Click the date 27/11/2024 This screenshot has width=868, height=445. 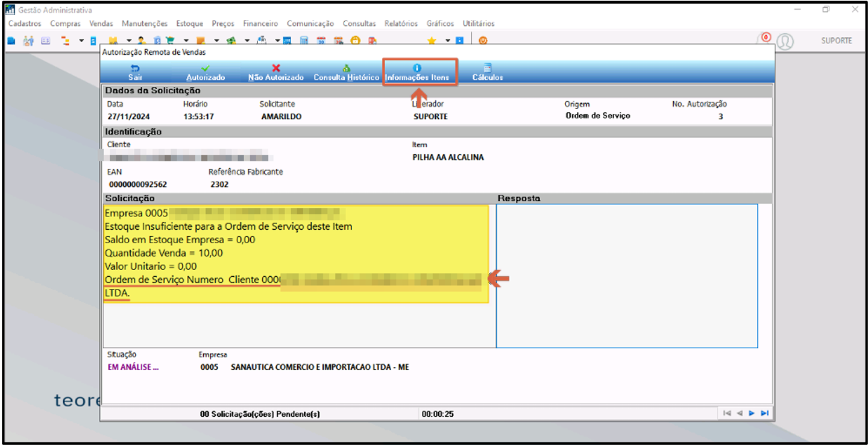129,116
